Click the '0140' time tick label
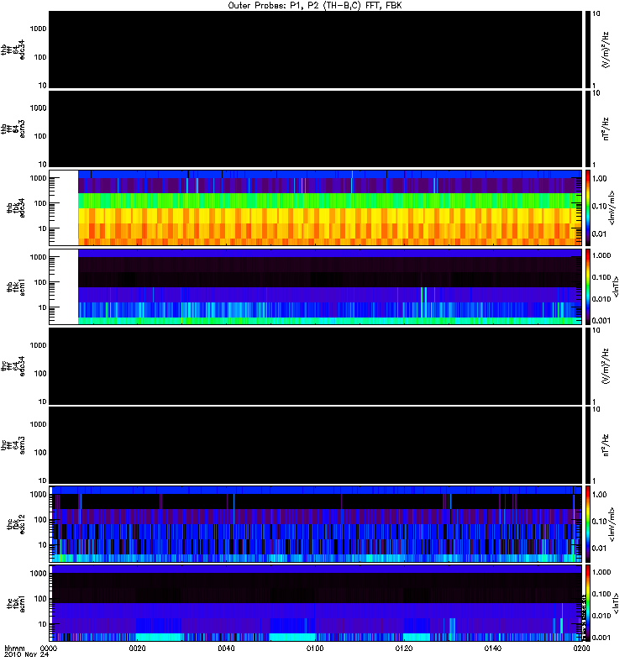Screen dimensions: 630x672 (493, 648)
